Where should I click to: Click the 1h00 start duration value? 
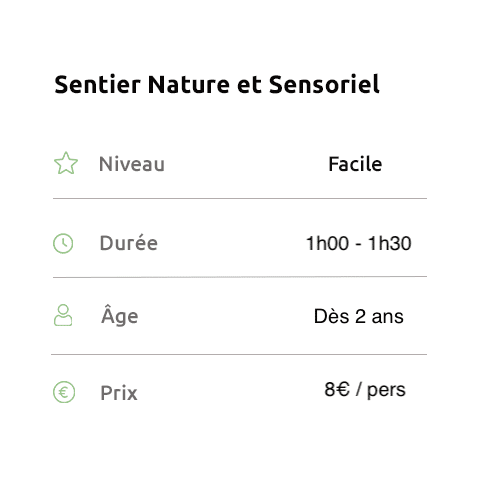tap(327, 243)
